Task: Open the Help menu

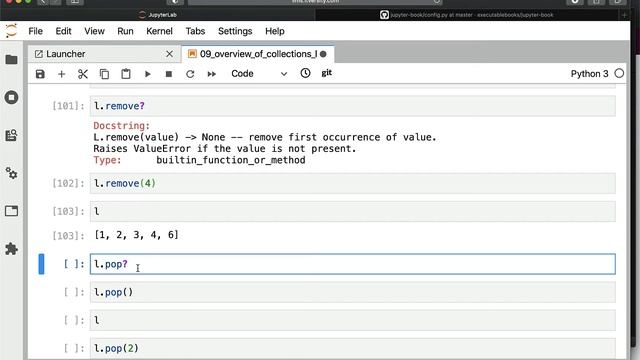Action: (x=275, y=31)
